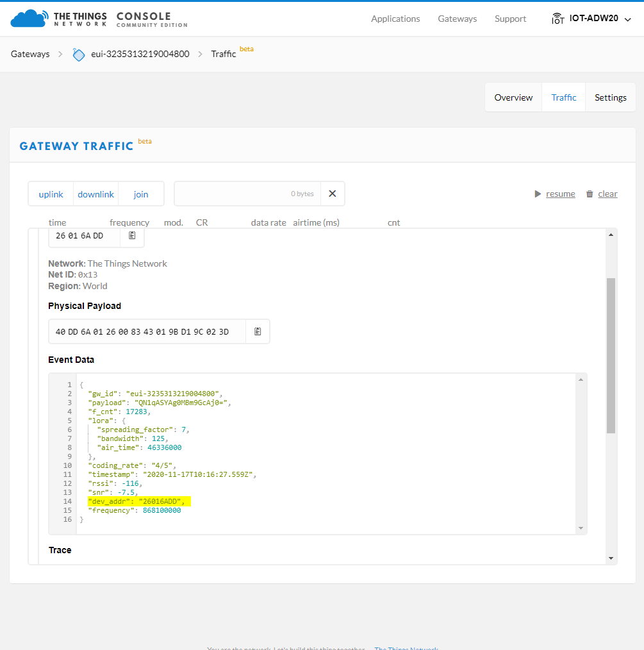The image size is (644, 650).
Task: Open eui-3235313219004800 breadcrumb link
Action: click(x=140, y=54)
